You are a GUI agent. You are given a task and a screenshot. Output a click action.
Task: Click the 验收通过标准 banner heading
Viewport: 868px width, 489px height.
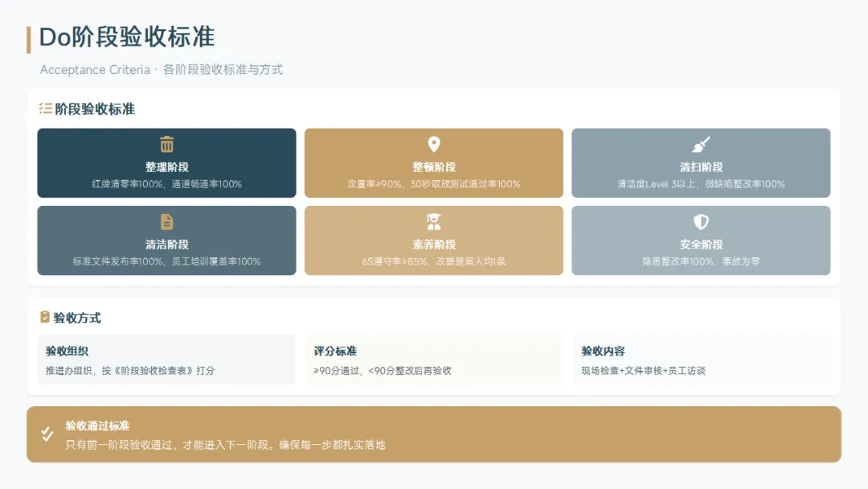[97, 426]
